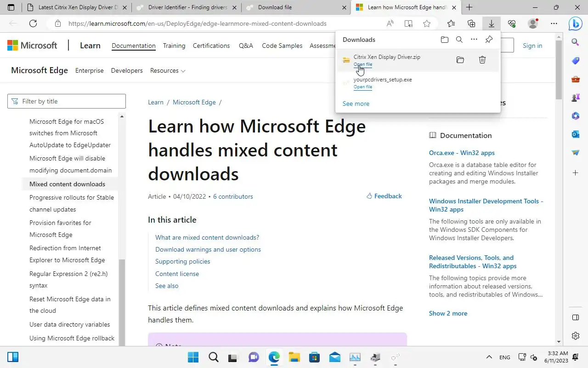Image resolution: width=588 pixels, height=368 pixels.
Task: Select the Training nav item
Action: (174, 46)
